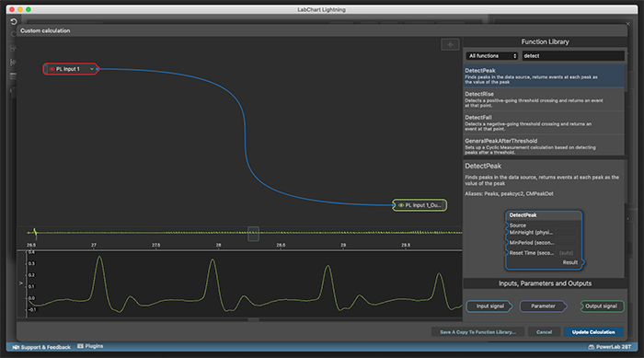The width and height of the screenshot is (644, 358).
Task: Click the Source input label in DetectPeak block
Action: pyautogui.click(x=517, y=225)
